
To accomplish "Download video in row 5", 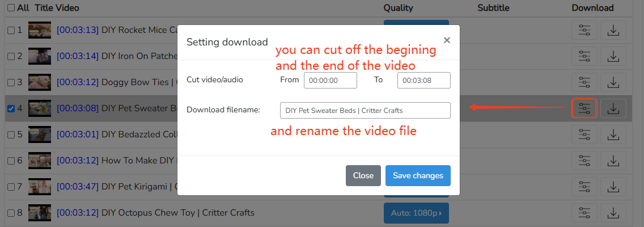I will (613, 134).
